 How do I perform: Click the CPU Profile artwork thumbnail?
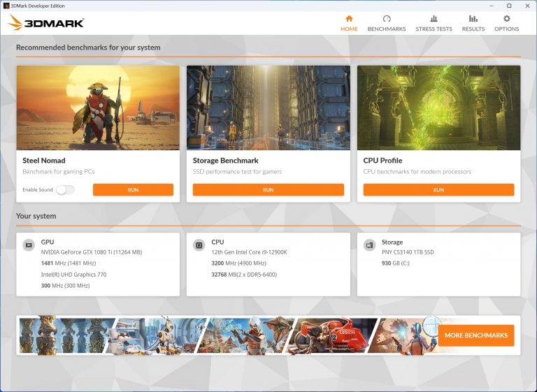pyautogui.click(x=438, y=108)
